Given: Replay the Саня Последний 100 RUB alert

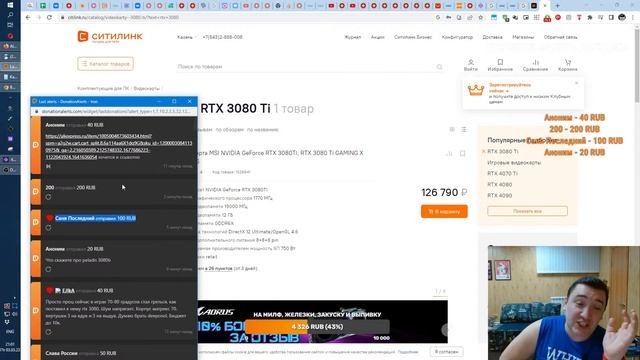Looking at the screenshot, I should (49, 228).
